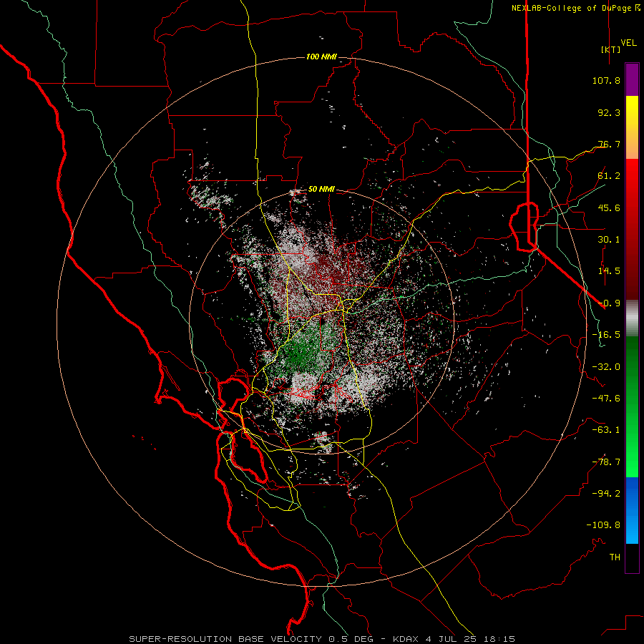The height and width of the screenshot is (644, 644).
Task: Click the 30.1 scale value
Action: [609, 240]
